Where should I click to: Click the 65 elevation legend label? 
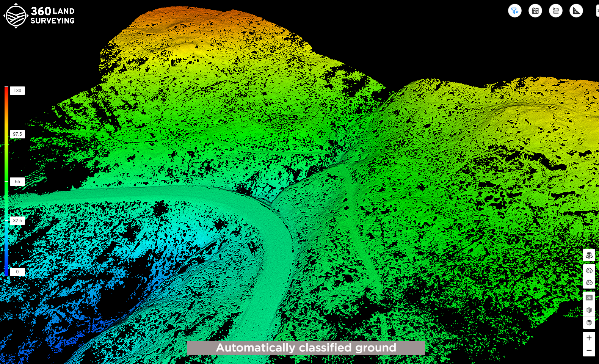[x=17, y=182]
